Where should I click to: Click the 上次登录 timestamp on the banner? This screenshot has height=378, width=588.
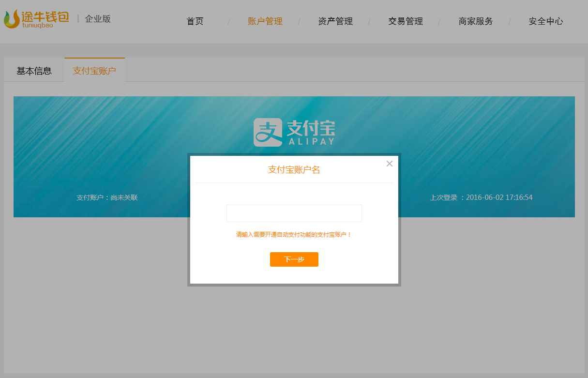[x=481, y=197]
